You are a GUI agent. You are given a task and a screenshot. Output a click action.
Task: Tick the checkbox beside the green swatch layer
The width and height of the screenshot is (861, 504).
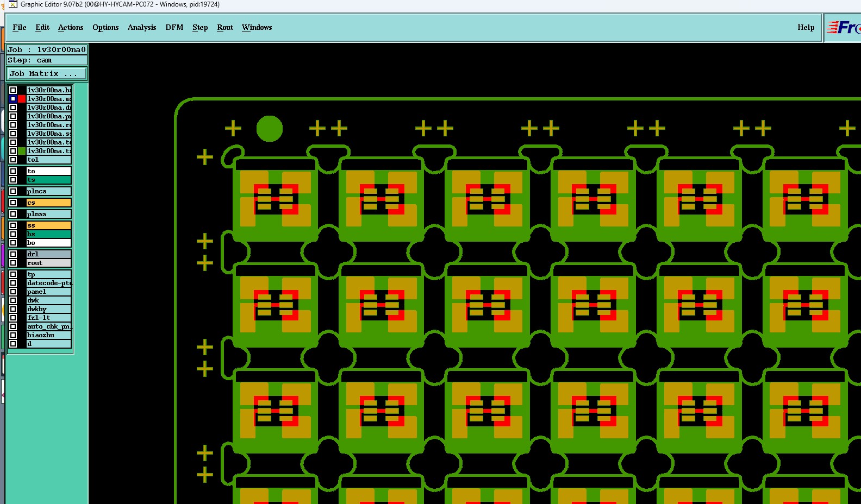point(13,151)
